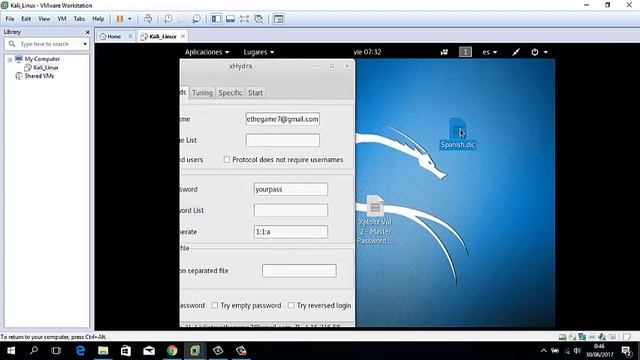Screen dimensions: 640x360
Task: Click the taskbar search icon
Action: tap(34, 351)
